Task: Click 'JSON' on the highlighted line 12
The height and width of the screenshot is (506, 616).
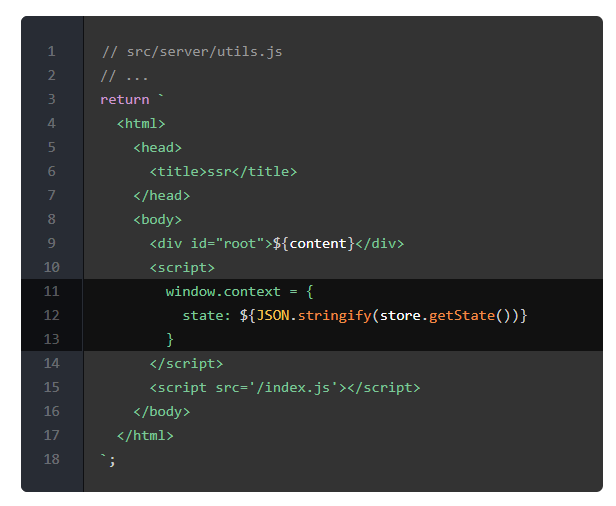Action: tap(273, 315)
